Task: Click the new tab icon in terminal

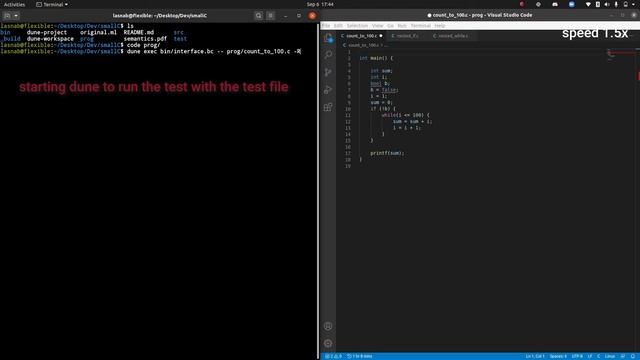Action: pos(7,16)
